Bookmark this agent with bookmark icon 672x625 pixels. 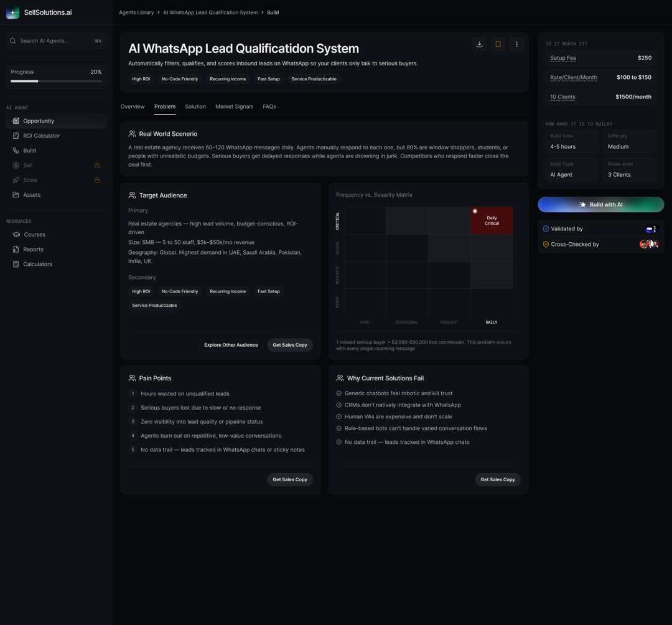(x=498, y=44)
